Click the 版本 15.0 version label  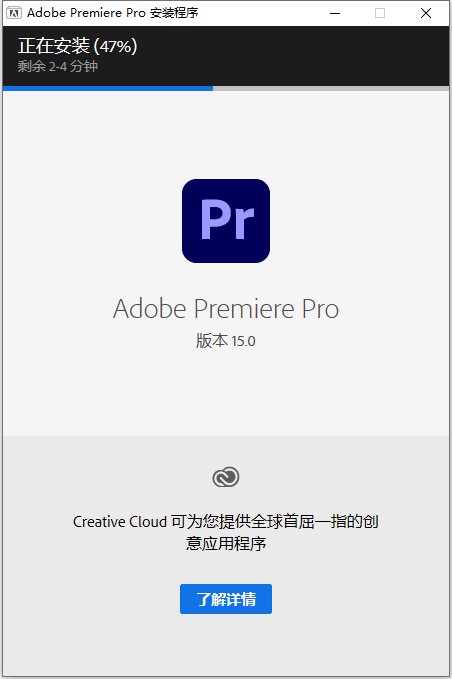point(226,341)
